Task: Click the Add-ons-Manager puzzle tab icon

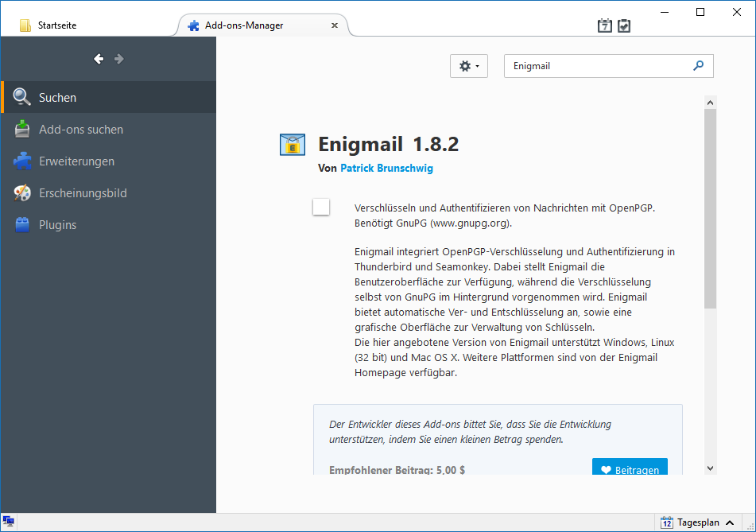Action: (193, 25)
